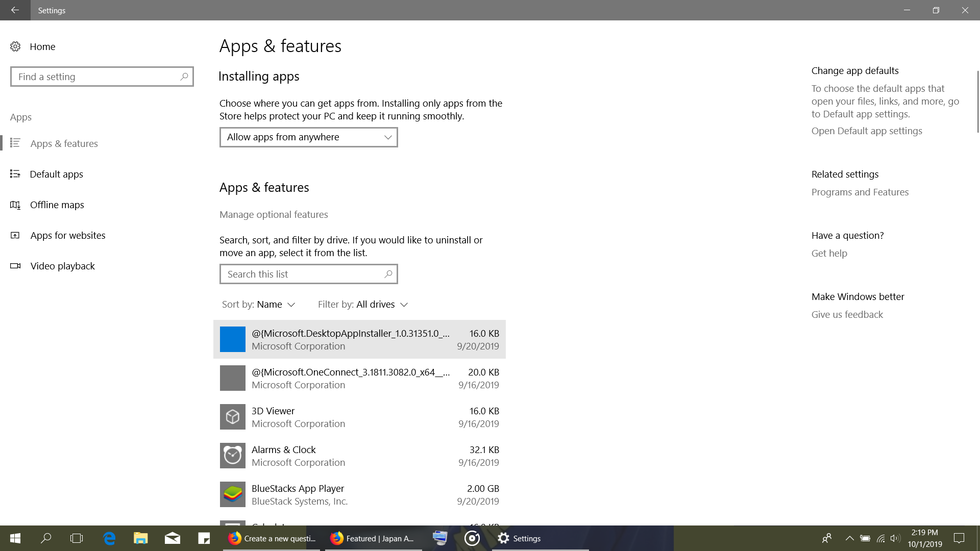Click the Find a setting search box

(x=102, y=77)
